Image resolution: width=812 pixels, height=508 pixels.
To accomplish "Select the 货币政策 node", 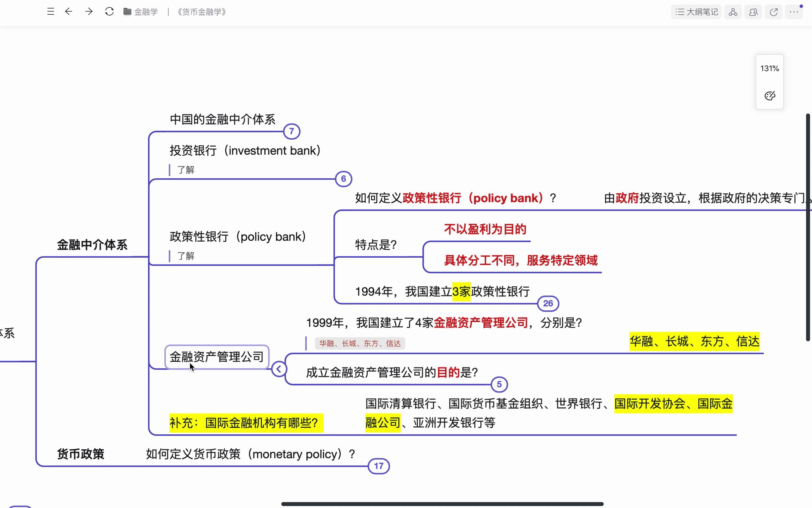I will (81, 454).
